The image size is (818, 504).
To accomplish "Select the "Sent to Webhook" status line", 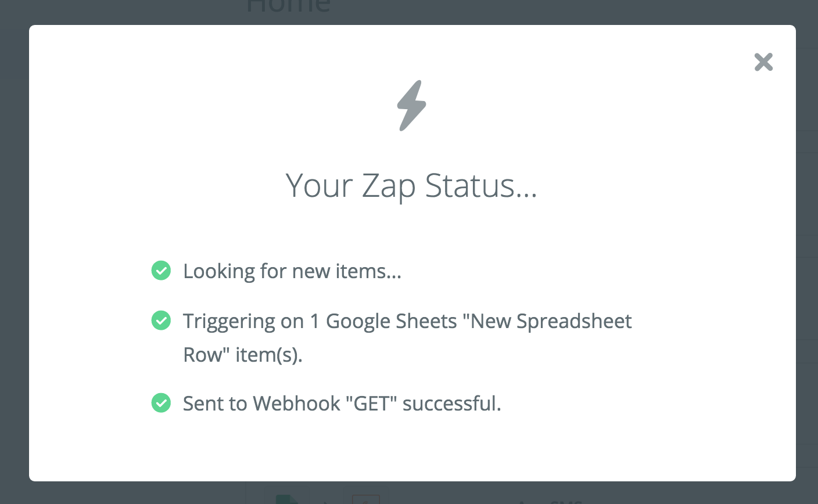I will [x=342, y=403].
